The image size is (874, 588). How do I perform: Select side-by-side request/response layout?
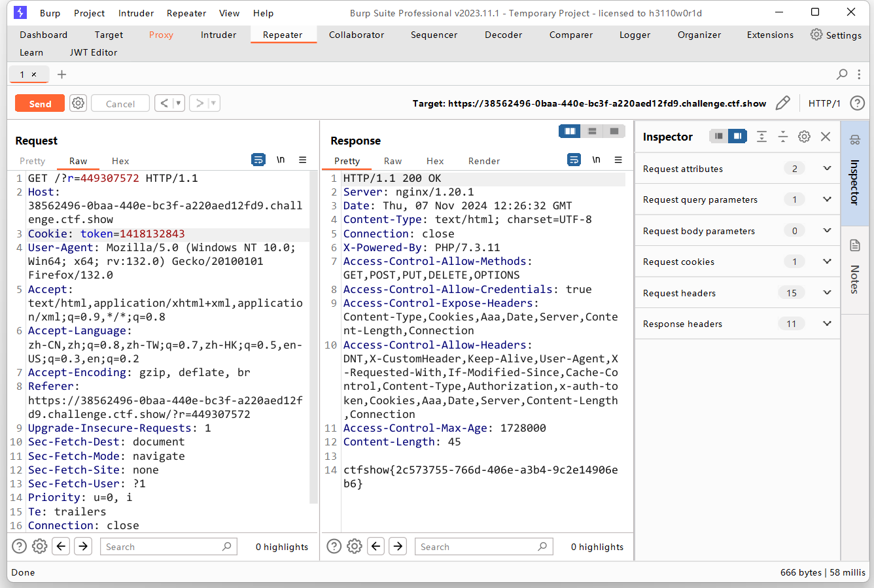point(570,131)
